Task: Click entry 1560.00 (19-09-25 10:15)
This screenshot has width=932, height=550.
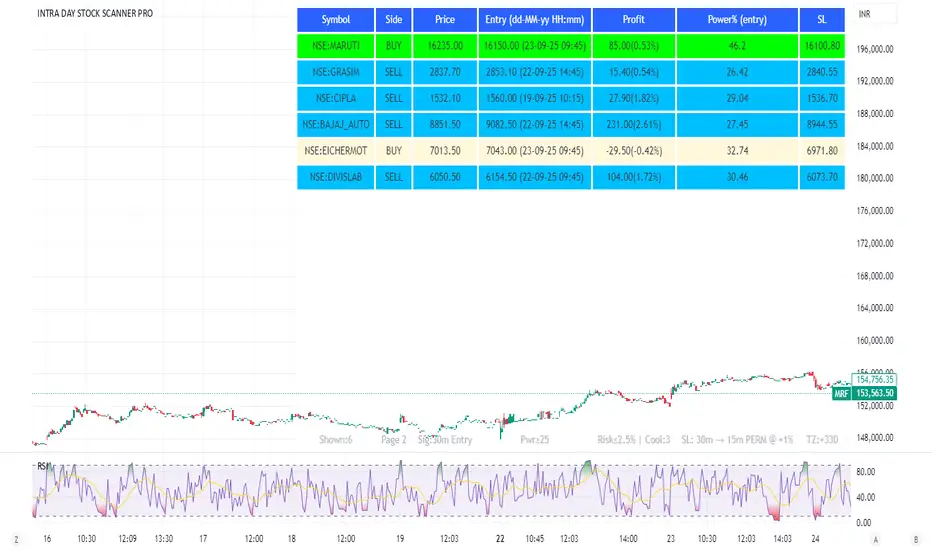Action: point(534,98)
